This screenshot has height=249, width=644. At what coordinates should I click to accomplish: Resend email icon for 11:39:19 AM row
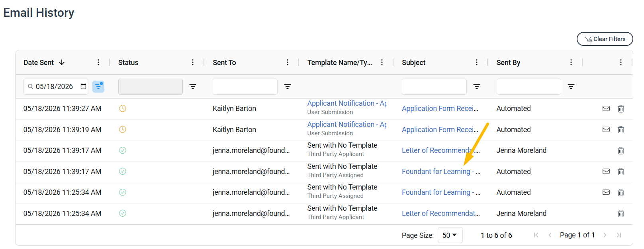tap(606, 129)
